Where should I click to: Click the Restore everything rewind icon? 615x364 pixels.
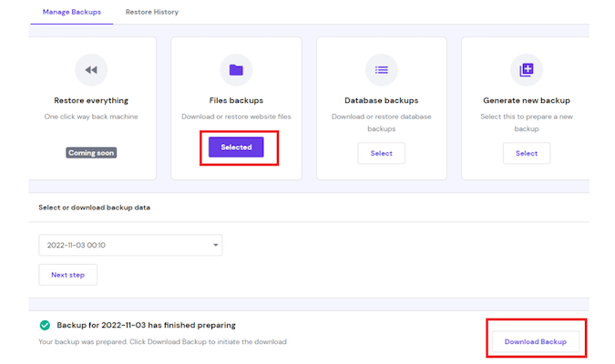(x=91, y=70)
